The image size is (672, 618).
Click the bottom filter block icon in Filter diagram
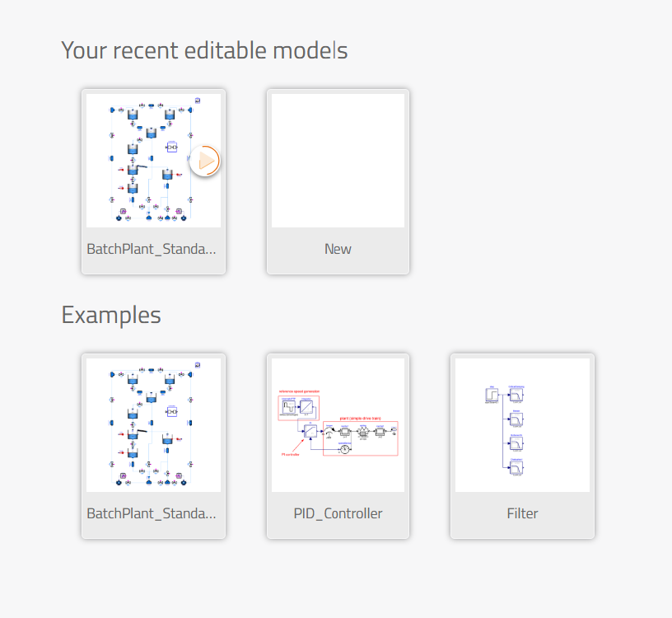coord(516,467)
